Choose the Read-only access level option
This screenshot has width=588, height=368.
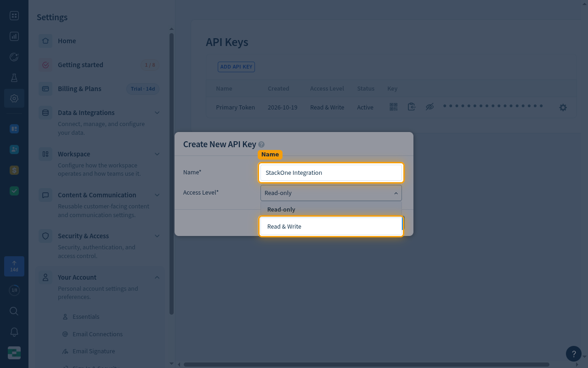pyautogui.click(x=331, y=209)
